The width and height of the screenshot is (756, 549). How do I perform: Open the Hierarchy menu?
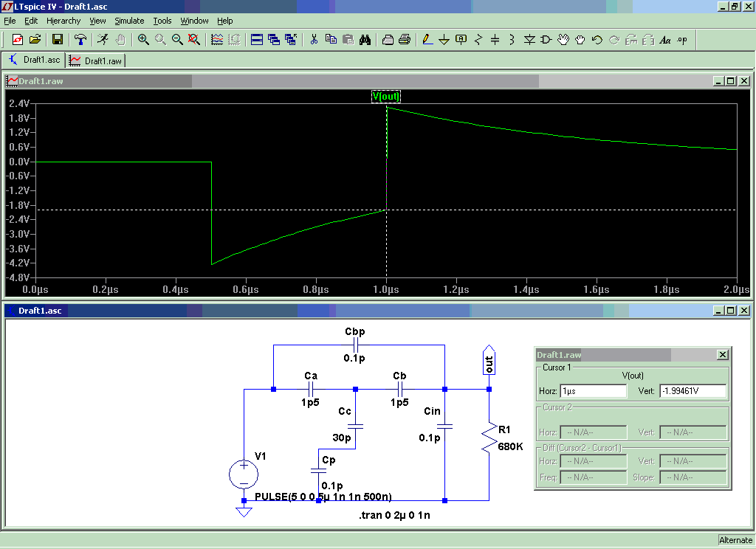(63, 21)
